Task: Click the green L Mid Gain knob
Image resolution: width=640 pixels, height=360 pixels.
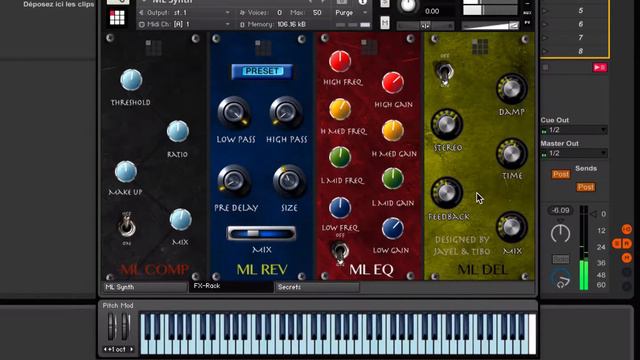Action: 393,179
